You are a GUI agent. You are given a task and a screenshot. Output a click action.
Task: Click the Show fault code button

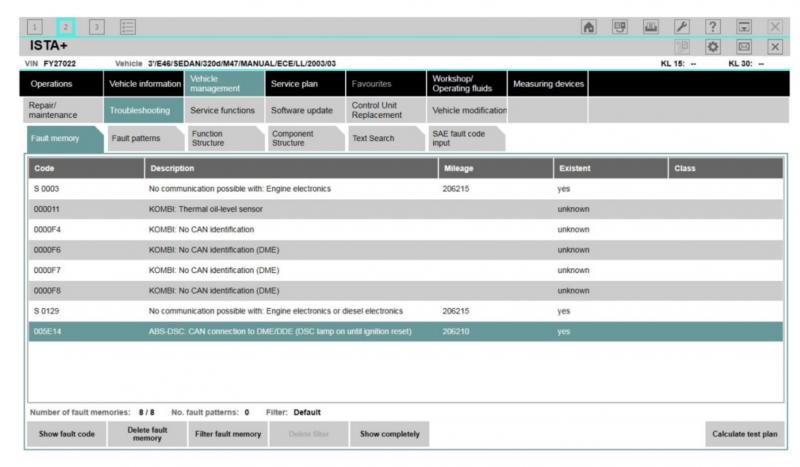click(67, 434)
